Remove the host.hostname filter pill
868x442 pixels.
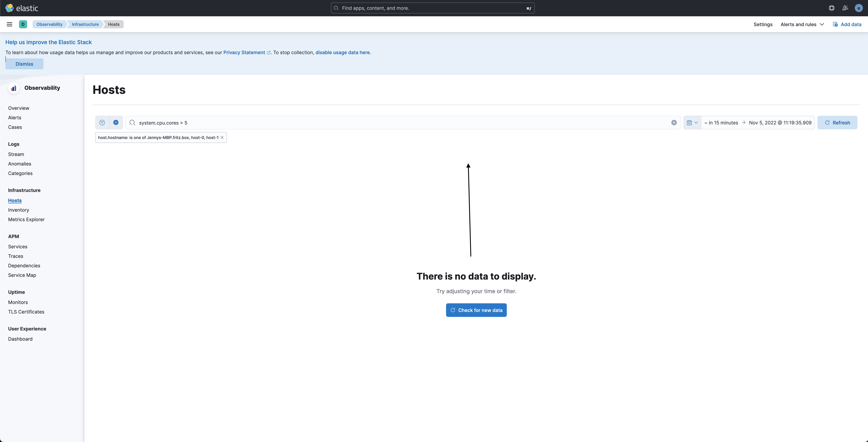click(x=222, y=137)
